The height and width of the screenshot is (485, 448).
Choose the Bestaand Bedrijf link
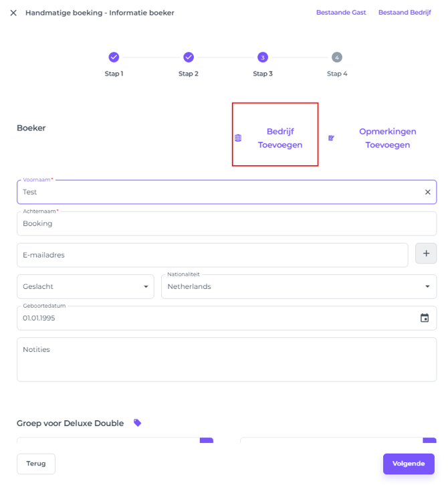(405, 13)
